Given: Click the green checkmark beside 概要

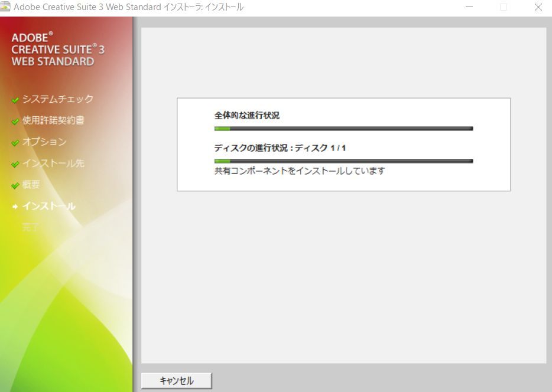Looking at the screenshot, I should pyautogui.click(x=17, y=184).
